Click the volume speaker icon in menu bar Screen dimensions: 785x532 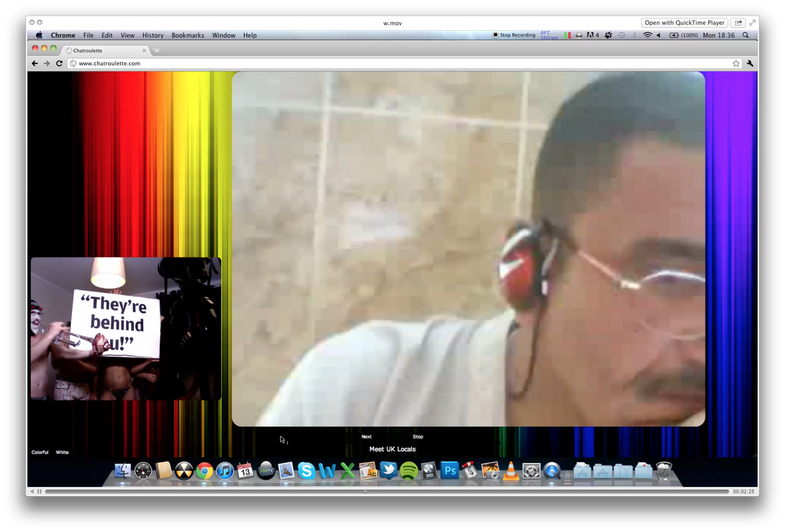(x=659, y=35)
